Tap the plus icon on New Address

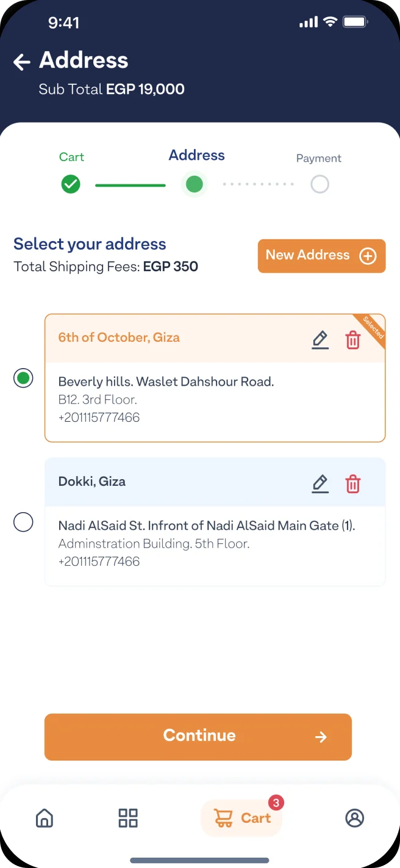pos(368,256)
